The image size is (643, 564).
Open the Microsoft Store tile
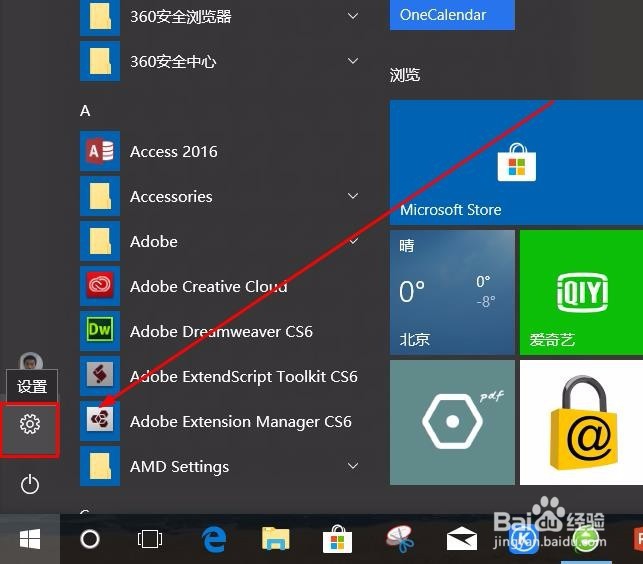[516, 162]
